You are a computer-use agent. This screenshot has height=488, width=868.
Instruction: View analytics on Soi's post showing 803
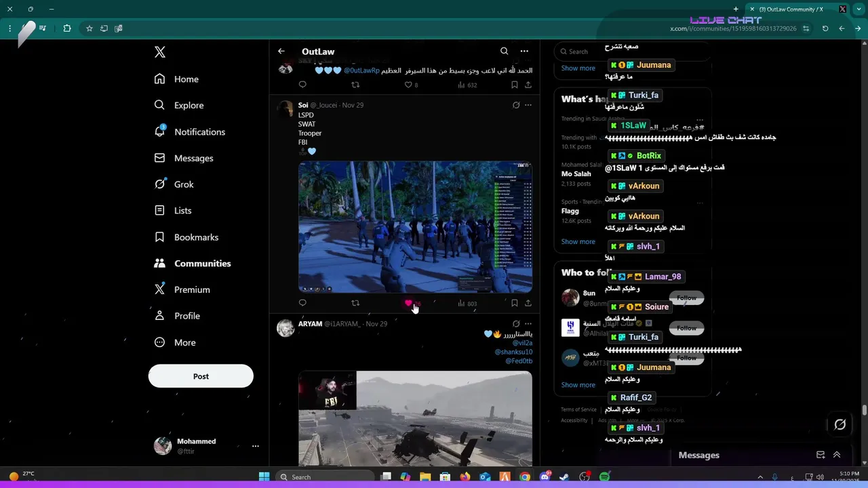(x=467, y=304)
